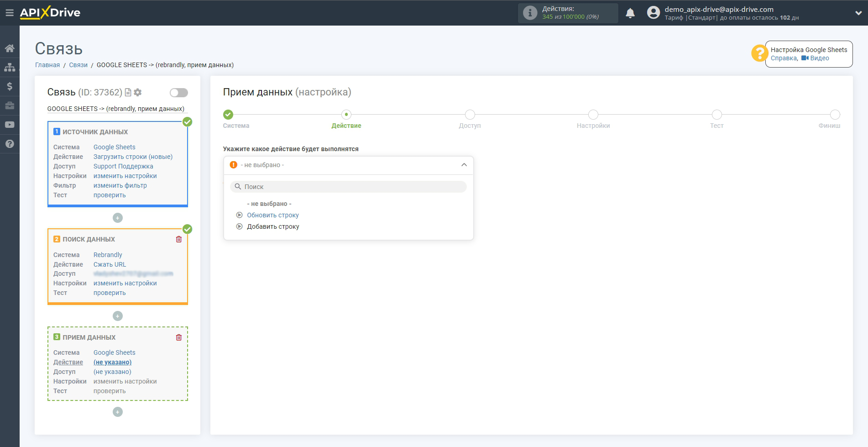Click the yellow question mark help icon
868x447 pixels.
tap(759, 53)
